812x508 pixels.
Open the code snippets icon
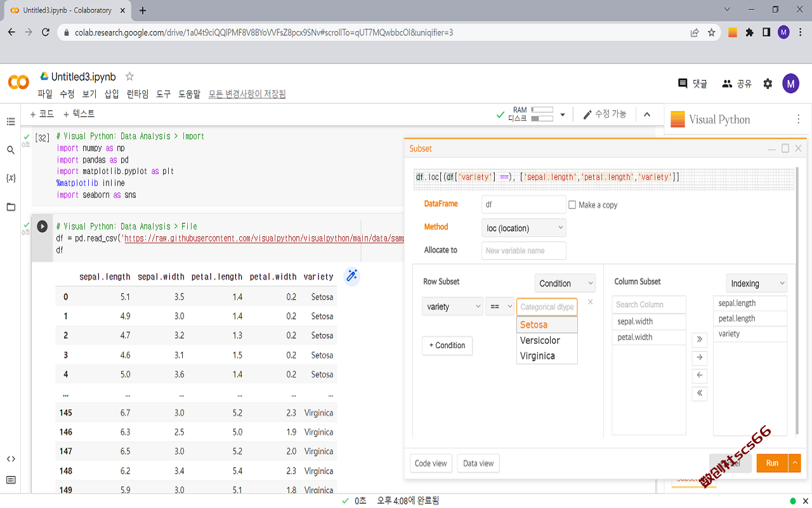tap(11, 458)
